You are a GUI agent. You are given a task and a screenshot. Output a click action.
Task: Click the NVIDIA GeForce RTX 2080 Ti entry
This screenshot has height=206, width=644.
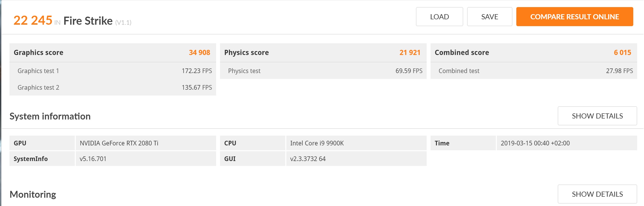tap(119, 143)
